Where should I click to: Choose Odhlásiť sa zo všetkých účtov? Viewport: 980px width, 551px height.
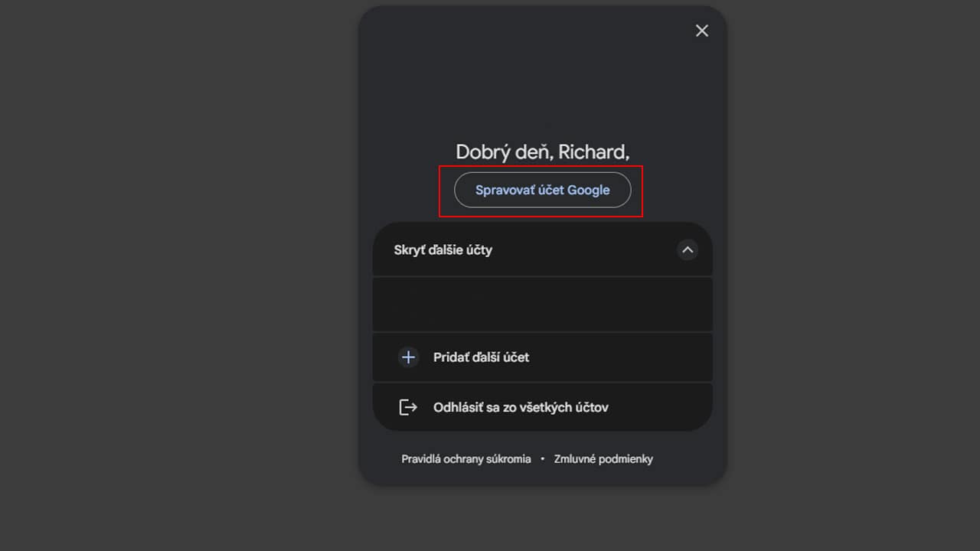(x=542, y=407)
